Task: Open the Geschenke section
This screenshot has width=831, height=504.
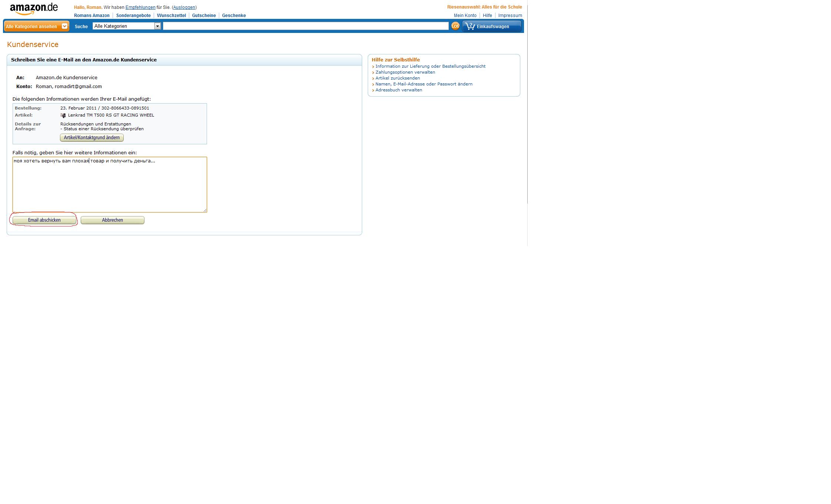Action: pos(234,16)
